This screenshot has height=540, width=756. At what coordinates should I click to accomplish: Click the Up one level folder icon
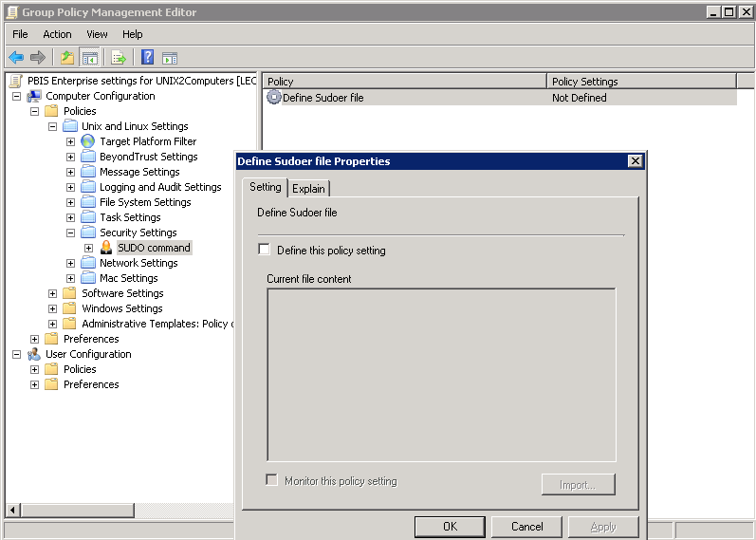67,58
